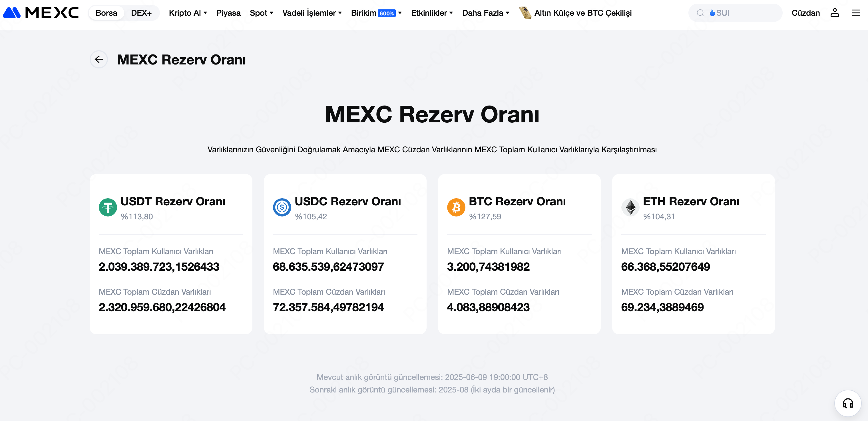Click the page title beside back arrow
Screen dimensions: 868x421
tap(181, 60)
